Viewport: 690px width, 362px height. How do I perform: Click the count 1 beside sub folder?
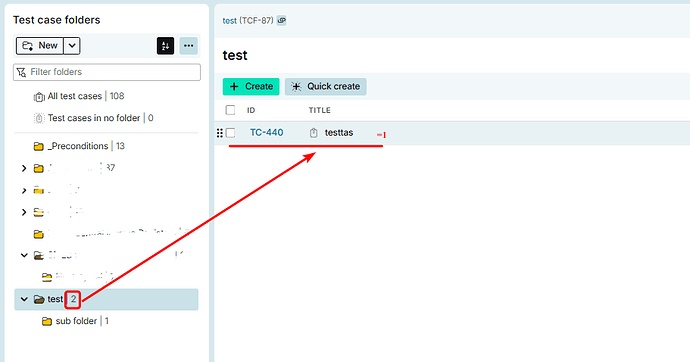pos(106,322)
